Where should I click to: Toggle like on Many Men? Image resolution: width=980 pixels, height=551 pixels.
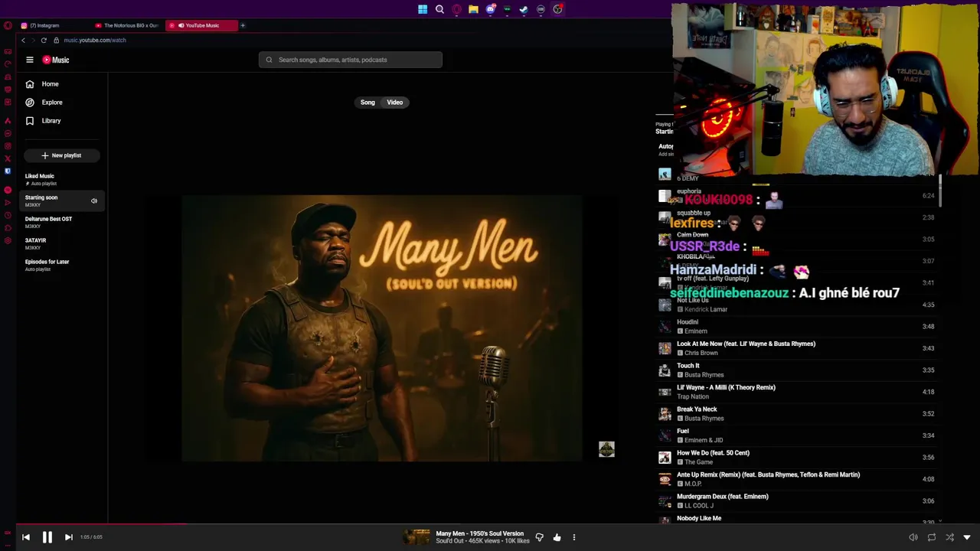pyautogui.click(x=557, y=537)
